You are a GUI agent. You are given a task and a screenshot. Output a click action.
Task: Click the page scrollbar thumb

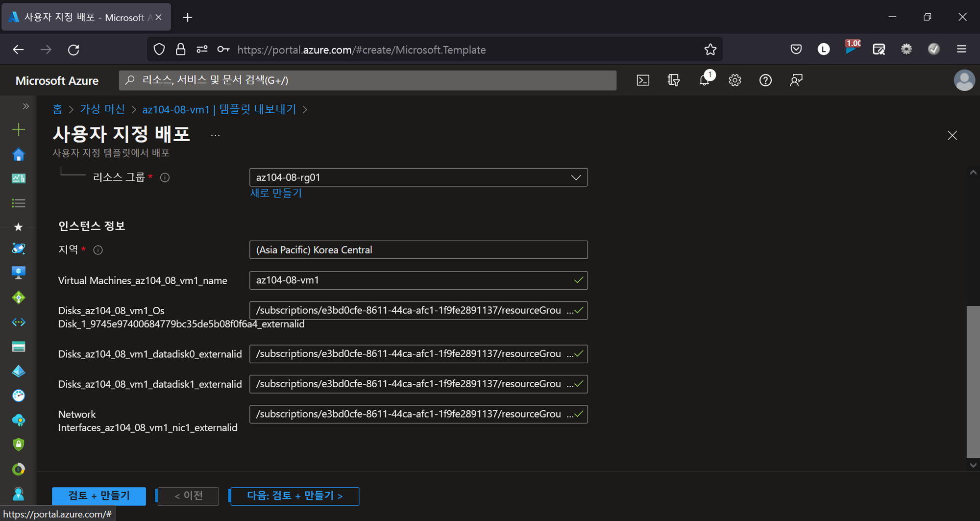click(x=973, y=382)
